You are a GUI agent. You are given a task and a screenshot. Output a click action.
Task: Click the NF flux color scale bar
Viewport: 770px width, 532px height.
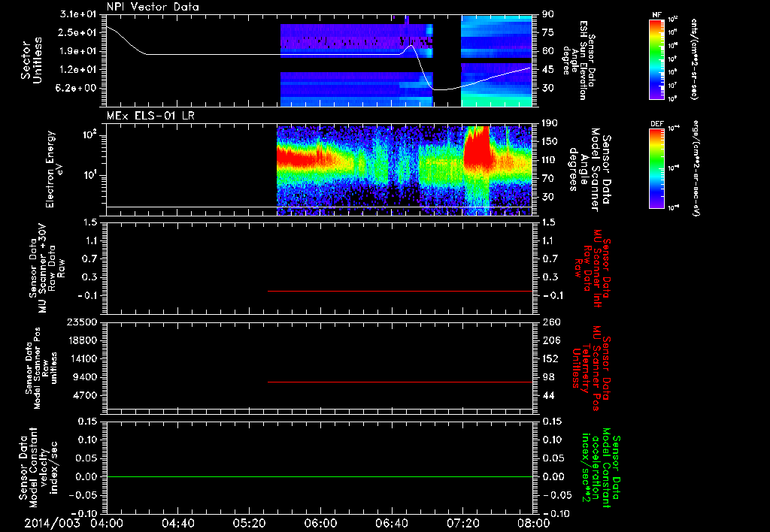[657, 59]
